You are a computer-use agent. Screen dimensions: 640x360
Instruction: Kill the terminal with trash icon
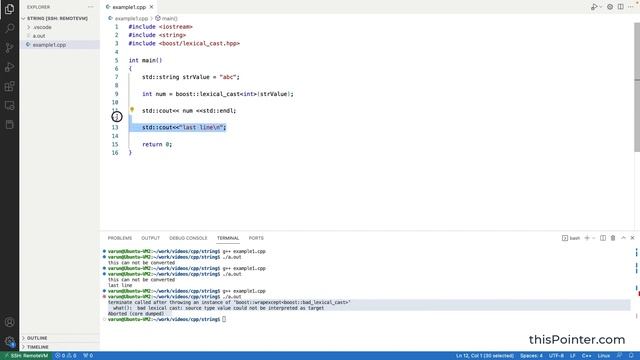coord(613,238)
